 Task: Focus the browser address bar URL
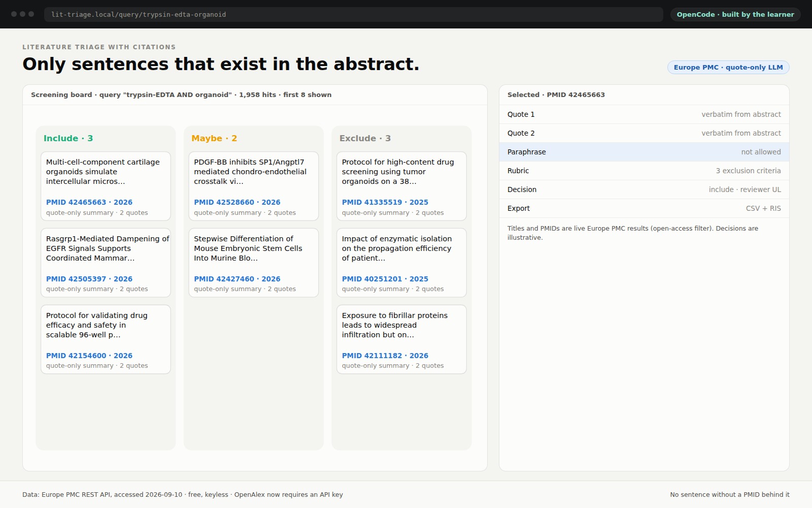click(x=354, y=14)
